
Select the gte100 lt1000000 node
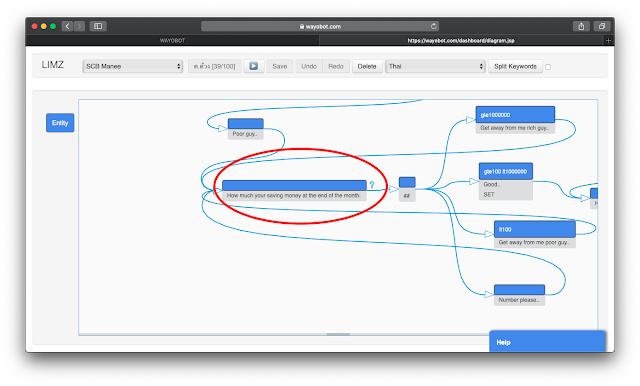tap(506, 171)
